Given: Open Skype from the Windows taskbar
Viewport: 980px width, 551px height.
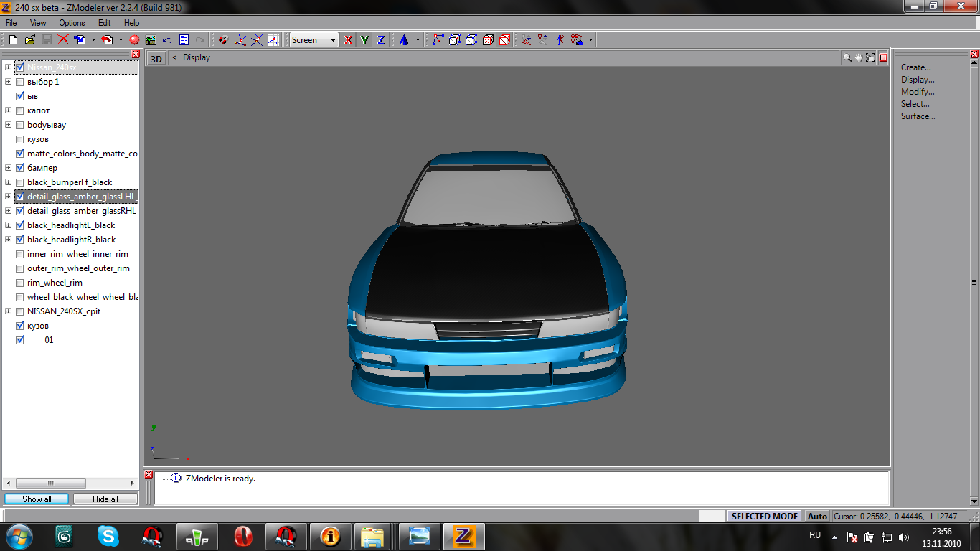Looking at the screenshot, I should pyautogui.click(x=108, y=536).
